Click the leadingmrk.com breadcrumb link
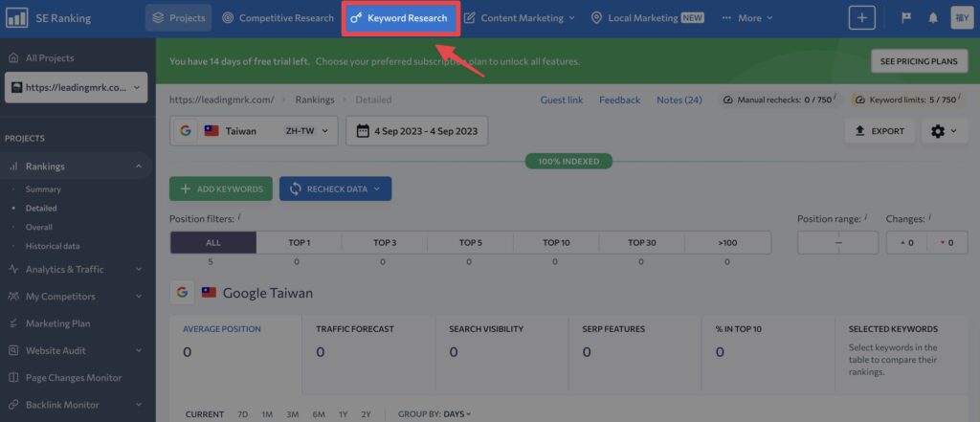This screenshot has width=980, height=422. pyautogui.click(x=222, y=100)
